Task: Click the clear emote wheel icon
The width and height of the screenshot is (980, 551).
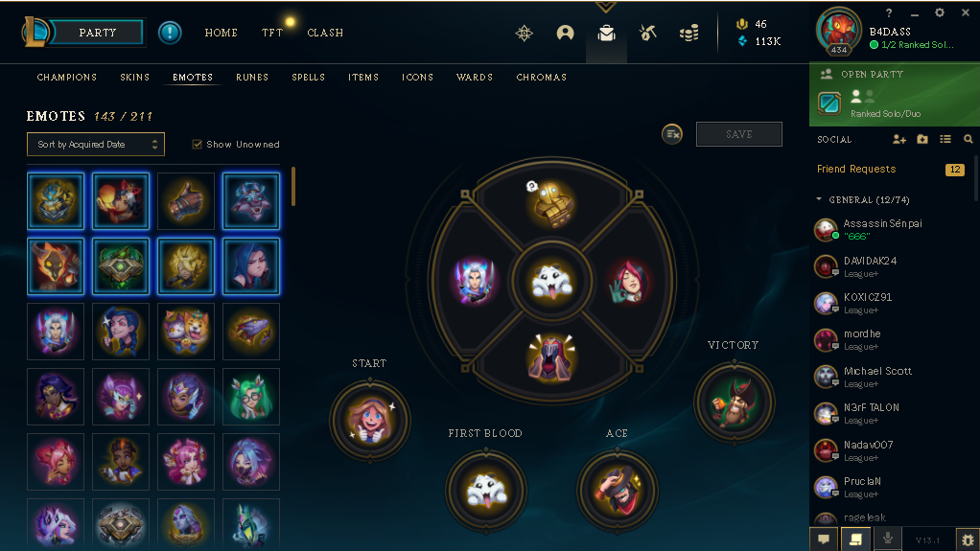Action: point(672,134)
